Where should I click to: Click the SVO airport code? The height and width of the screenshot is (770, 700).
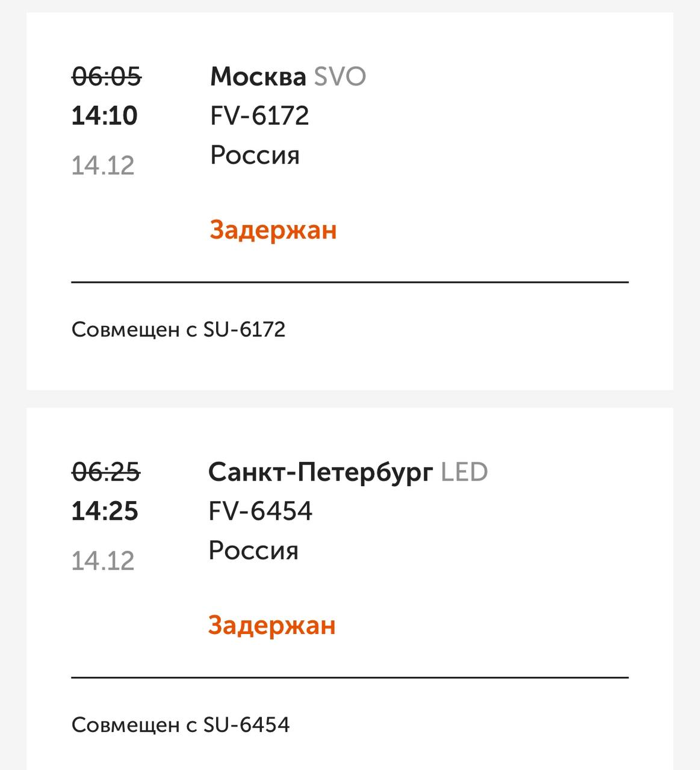[x=340, y=77]
